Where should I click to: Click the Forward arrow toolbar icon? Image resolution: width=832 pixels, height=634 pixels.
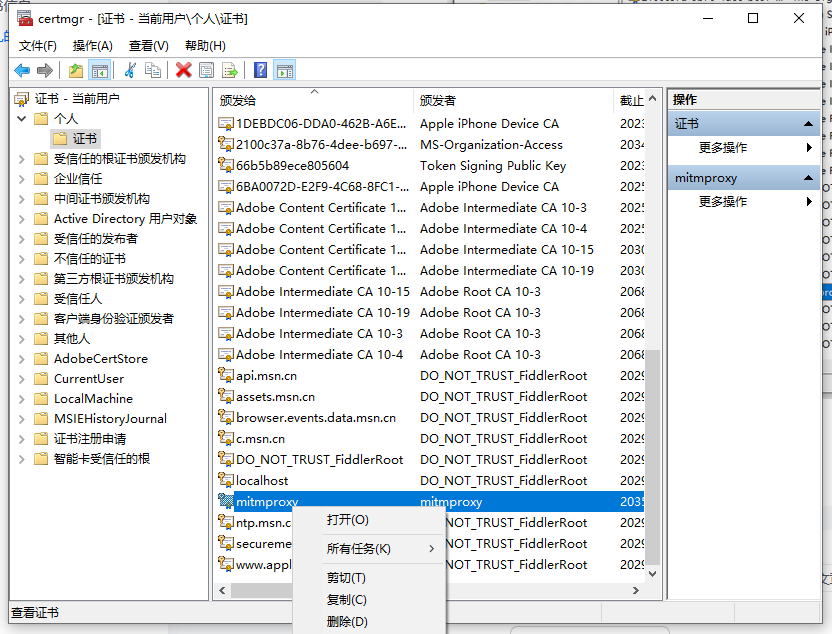pos(45,70)
